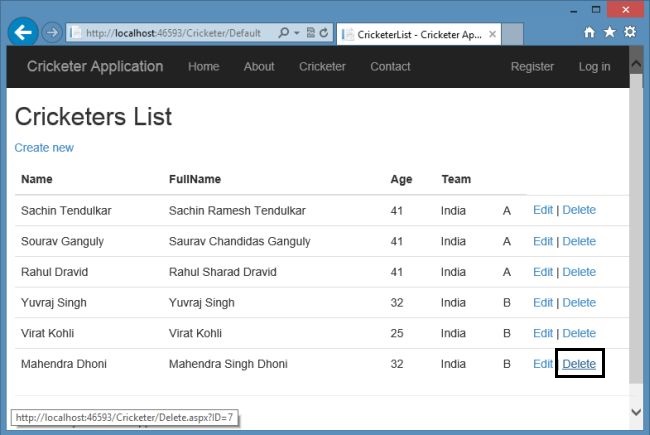Click the grade A cell in Rahul Dravid row

click(x=507, y=272)
